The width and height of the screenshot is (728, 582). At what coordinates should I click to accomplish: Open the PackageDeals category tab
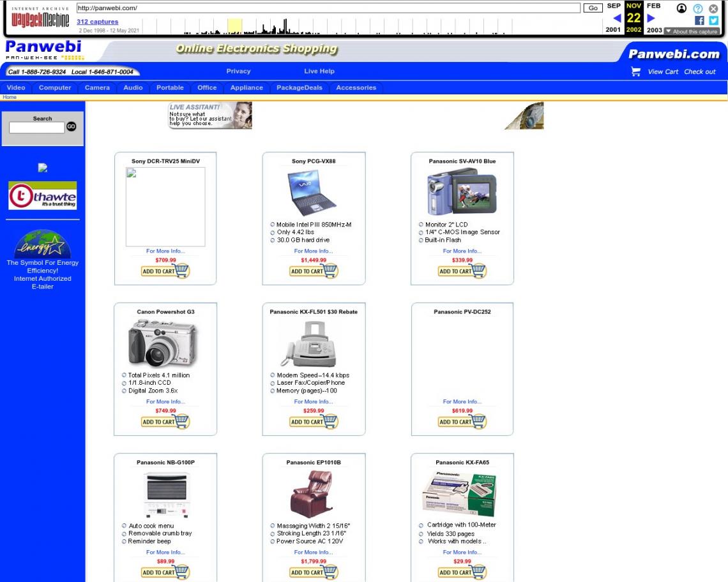300,87
